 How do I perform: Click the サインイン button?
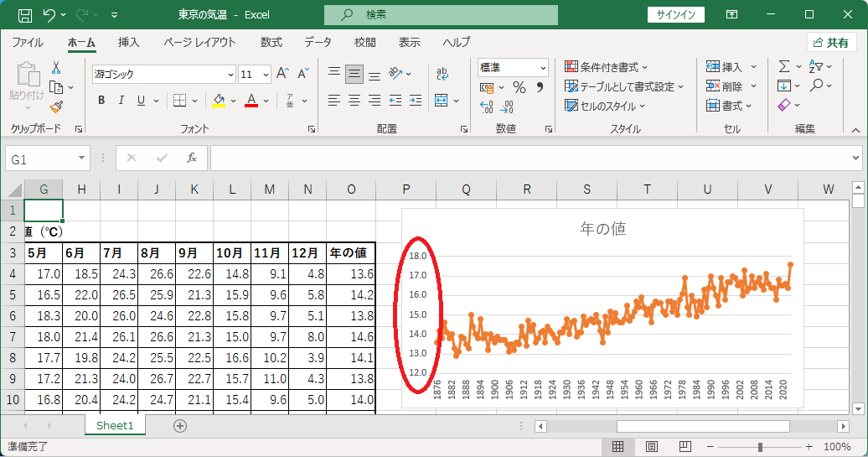coord(676,15)
